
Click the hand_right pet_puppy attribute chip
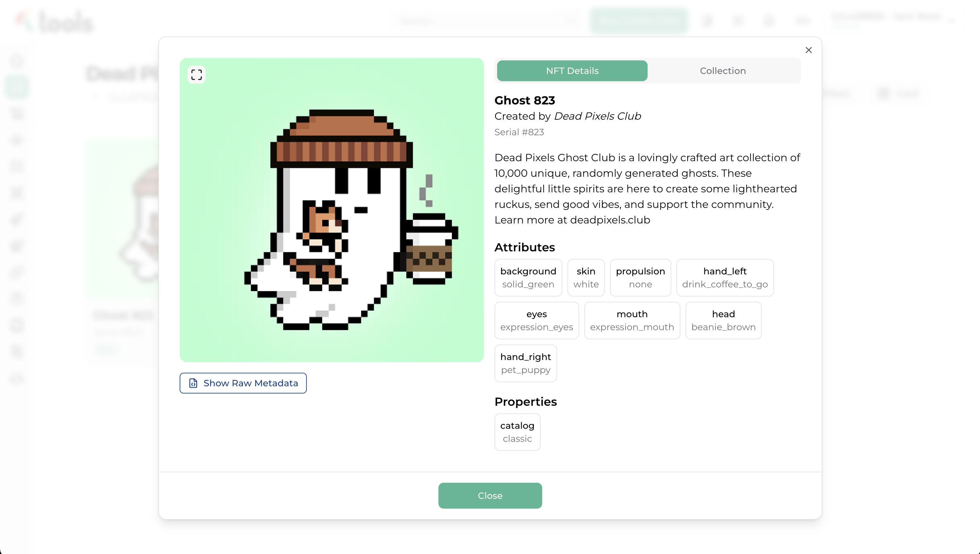pyautogui.click(x=525, y=363)
